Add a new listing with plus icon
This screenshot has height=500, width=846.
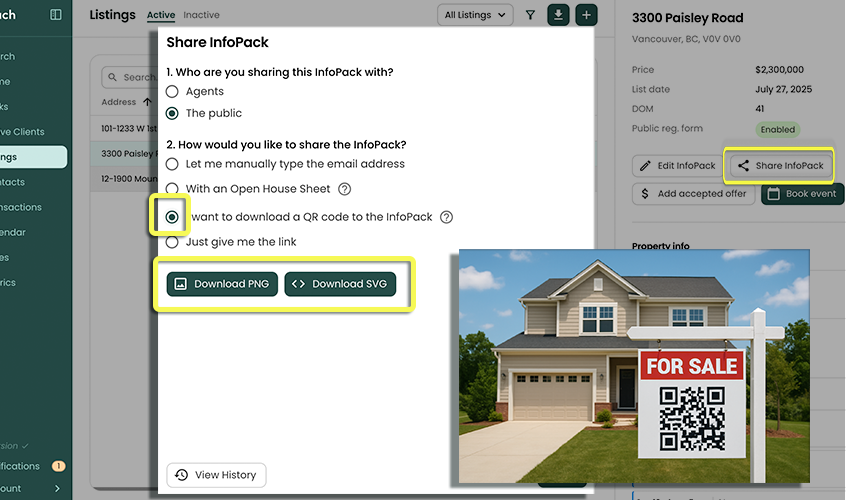[586, 15]
